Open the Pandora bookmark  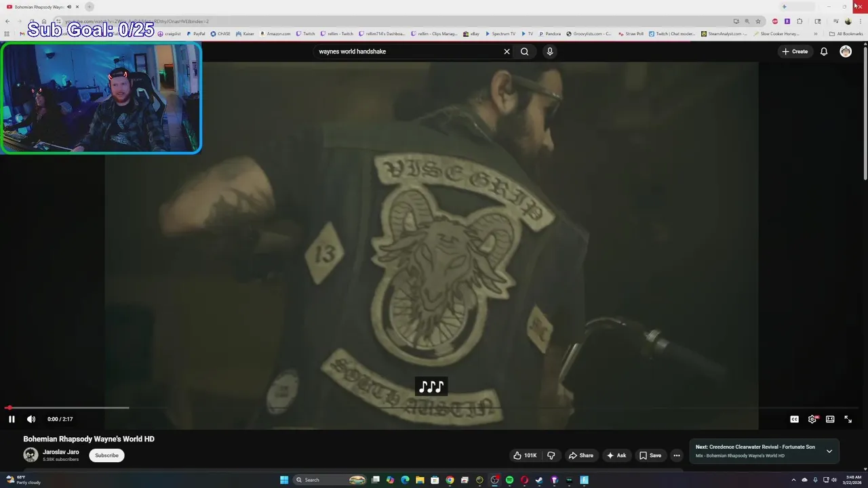pyautogui.click(x=550, y=33)
